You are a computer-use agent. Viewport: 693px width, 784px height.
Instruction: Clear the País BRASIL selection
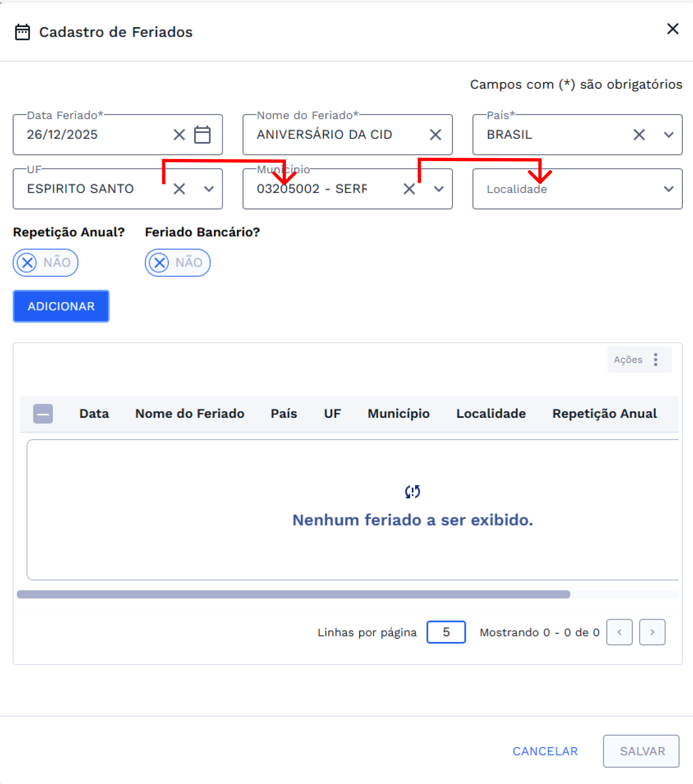pos(639,135)
